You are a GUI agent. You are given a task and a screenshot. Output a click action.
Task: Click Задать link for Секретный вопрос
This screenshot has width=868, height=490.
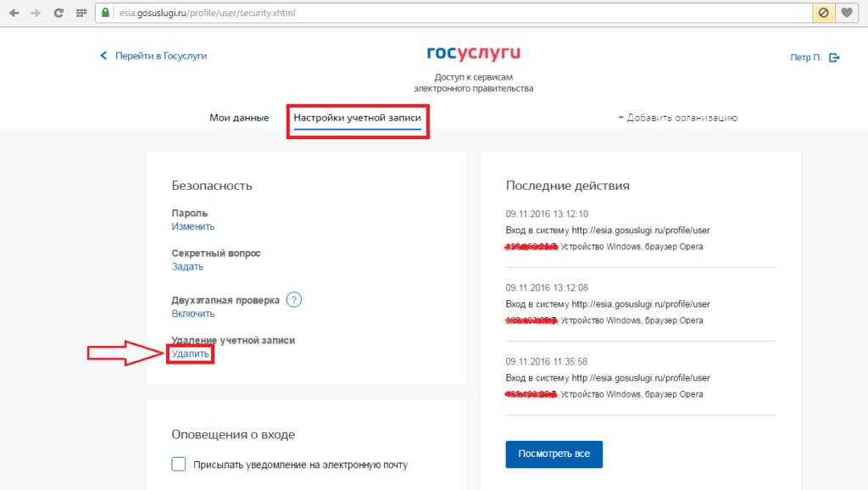click(187, 266)
